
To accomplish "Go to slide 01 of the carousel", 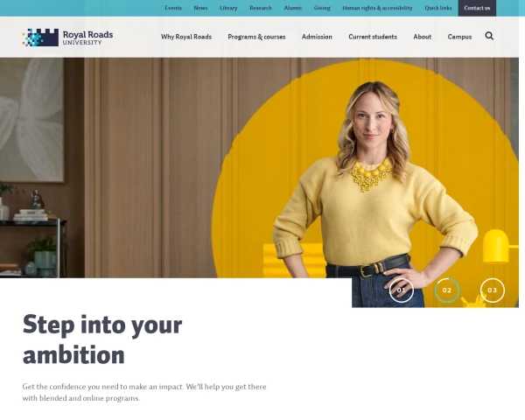I will point(402,290).
